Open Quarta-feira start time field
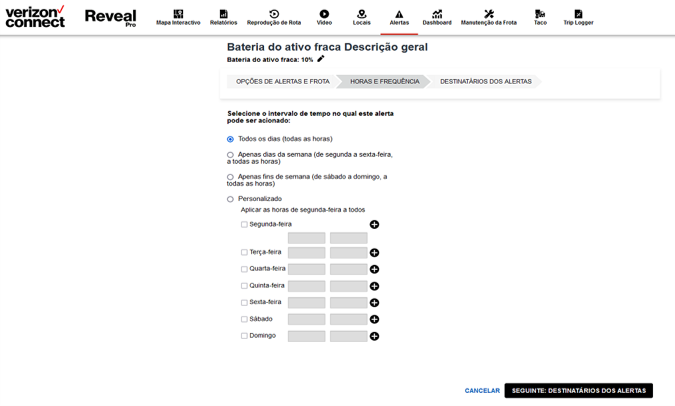 (307, 269)
